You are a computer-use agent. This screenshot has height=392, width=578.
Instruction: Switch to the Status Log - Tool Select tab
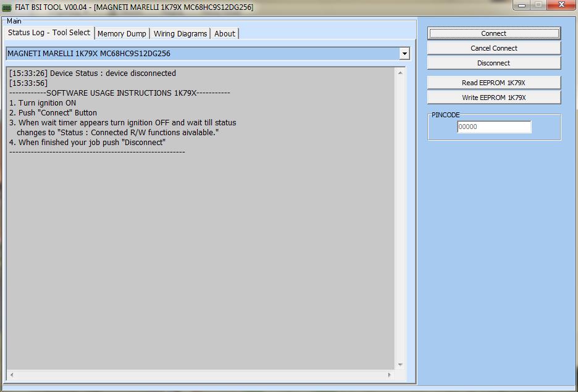click(49, 33)
